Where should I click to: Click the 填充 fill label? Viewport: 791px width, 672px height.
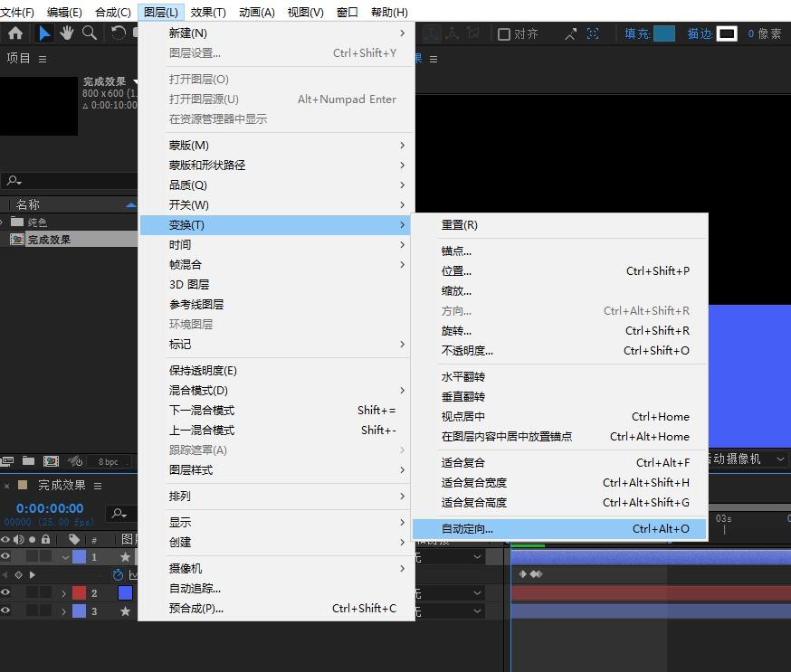click(x=637, y=33)
